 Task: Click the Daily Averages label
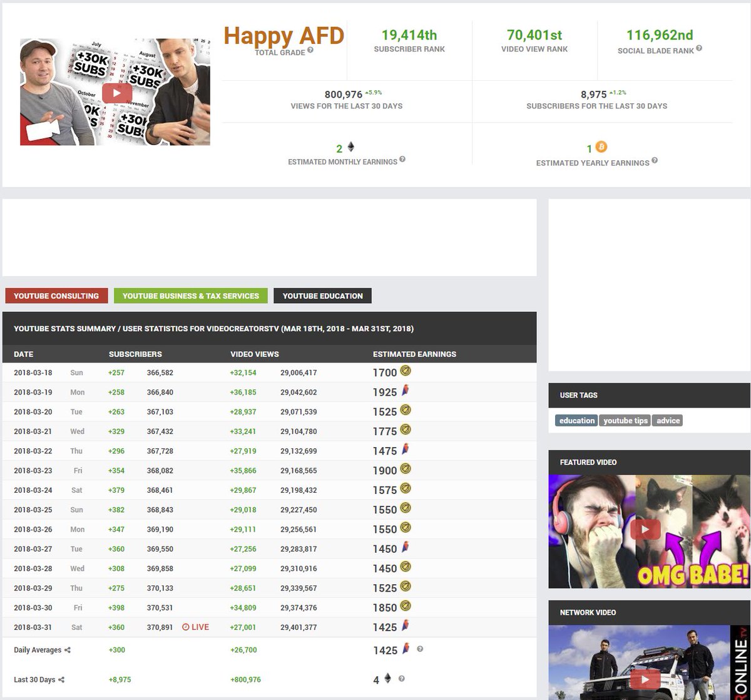[38, 650]
